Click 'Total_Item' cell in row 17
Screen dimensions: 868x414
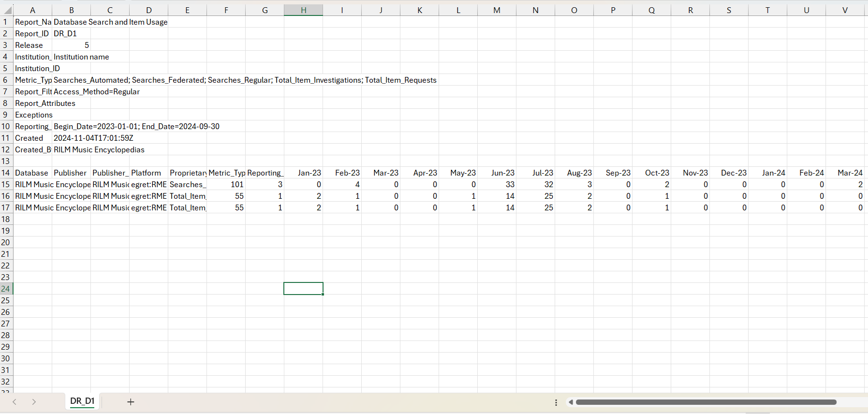tap(187, 207)
